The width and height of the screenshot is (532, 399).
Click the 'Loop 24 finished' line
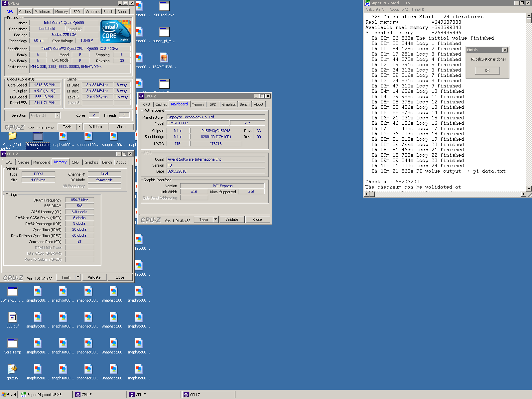point(440,166)
